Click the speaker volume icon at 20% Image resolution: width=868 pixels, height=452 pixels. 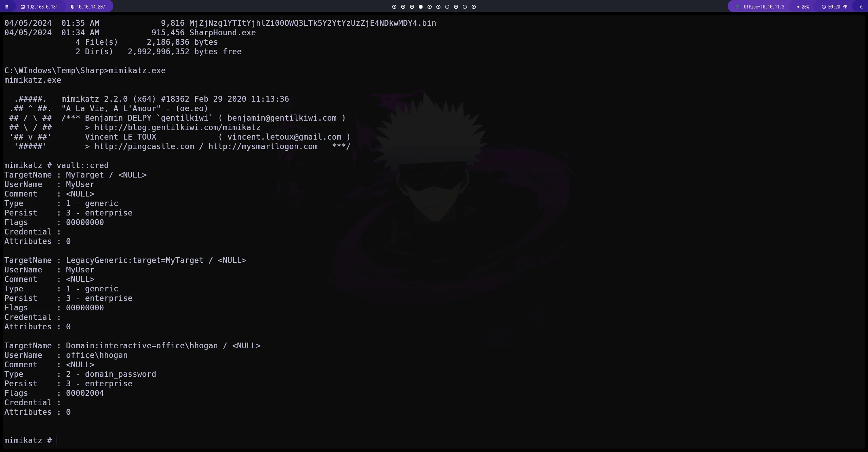(x=798, y=7)
